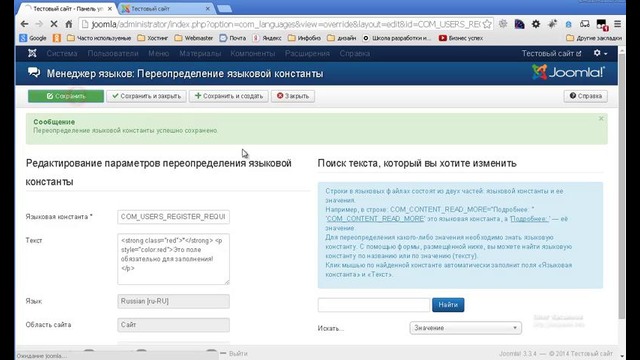Open the Google bookmark
This screenshot has height=360, width=640.
click(33, 38)
